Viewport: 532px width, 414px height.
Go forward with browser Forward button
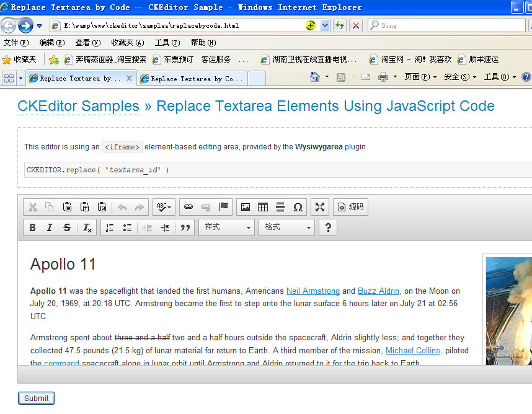coord(25,25)
